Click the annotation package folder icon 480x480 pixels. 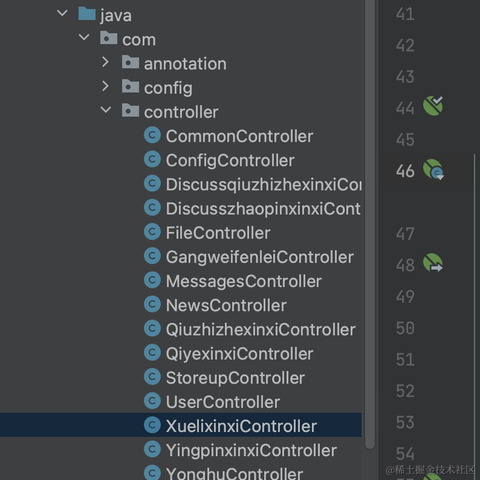pos(130,62)
